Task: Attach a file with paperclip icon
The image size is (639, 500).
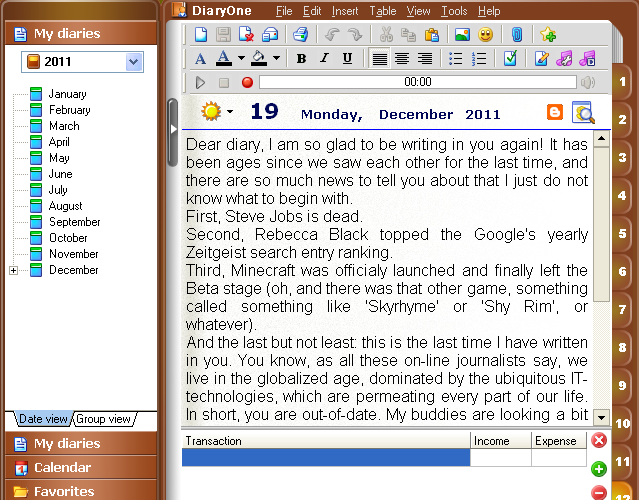Action: [x=517, y=35]
